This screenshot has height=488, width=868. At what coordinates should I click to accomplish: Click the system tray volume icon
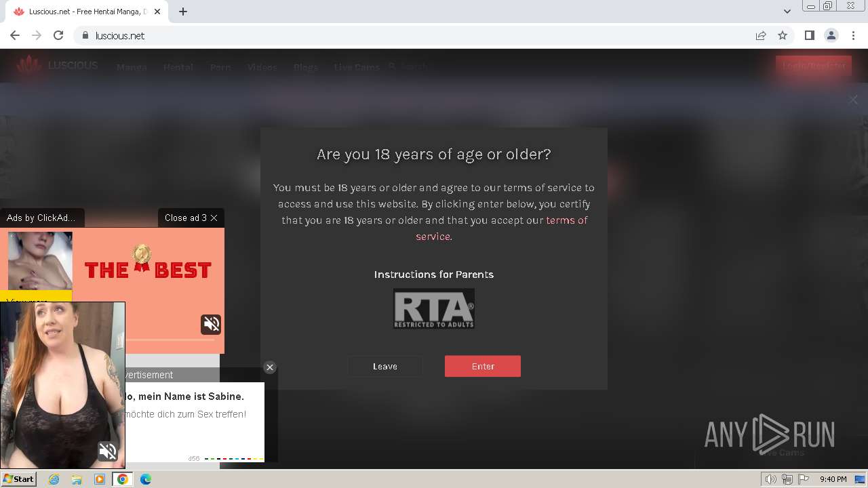(x=770, y=479)
